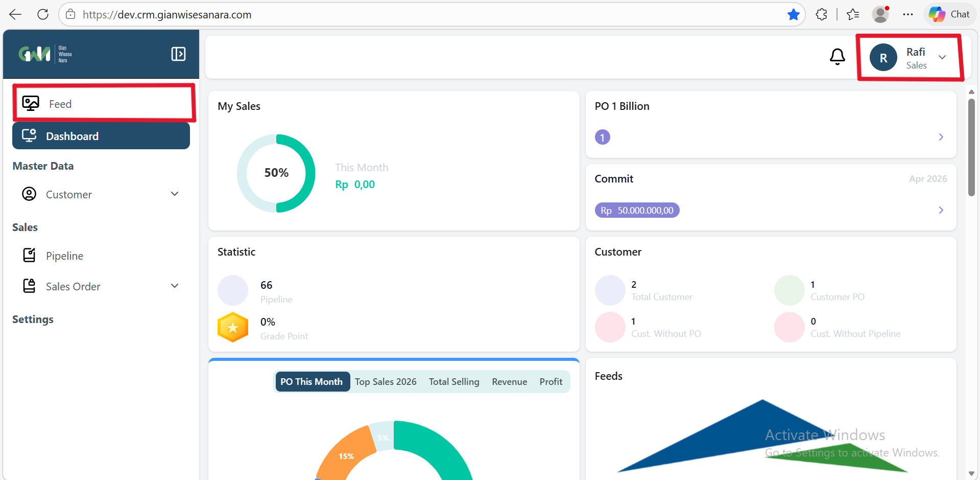980x480 pixels.
Task: Click the Pipeline icon in the sidebar
Action: 29,255
